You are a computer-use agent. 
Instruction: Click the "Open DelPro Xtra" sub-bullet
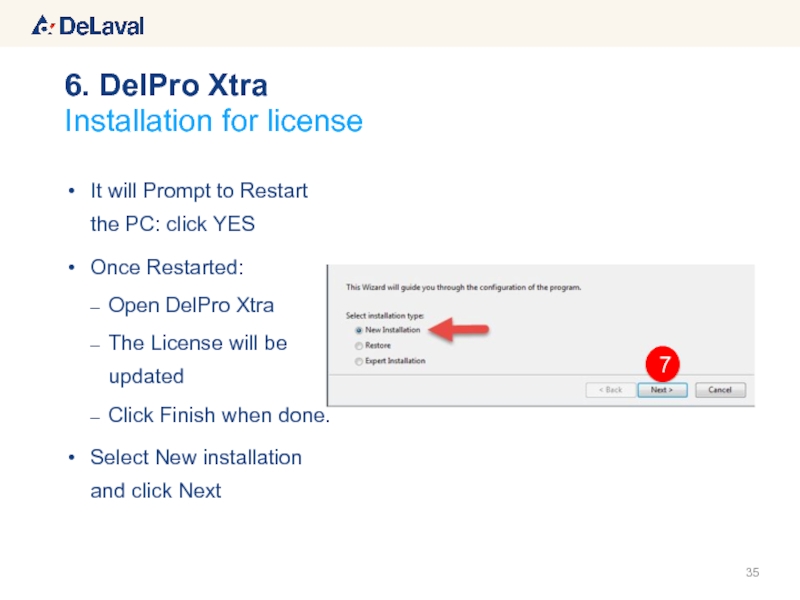point(190,305)
